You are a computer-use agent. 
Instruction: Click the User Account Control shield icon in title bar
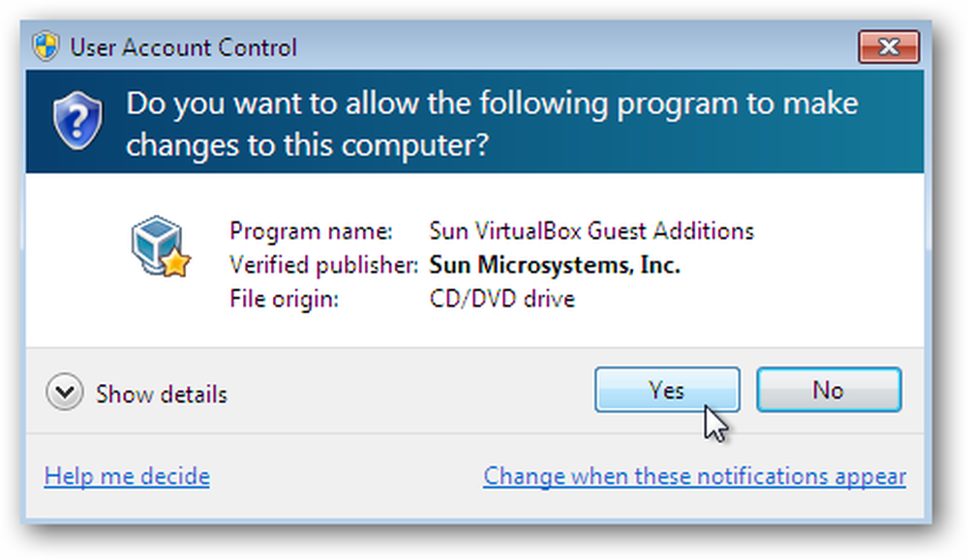(46, 46)
